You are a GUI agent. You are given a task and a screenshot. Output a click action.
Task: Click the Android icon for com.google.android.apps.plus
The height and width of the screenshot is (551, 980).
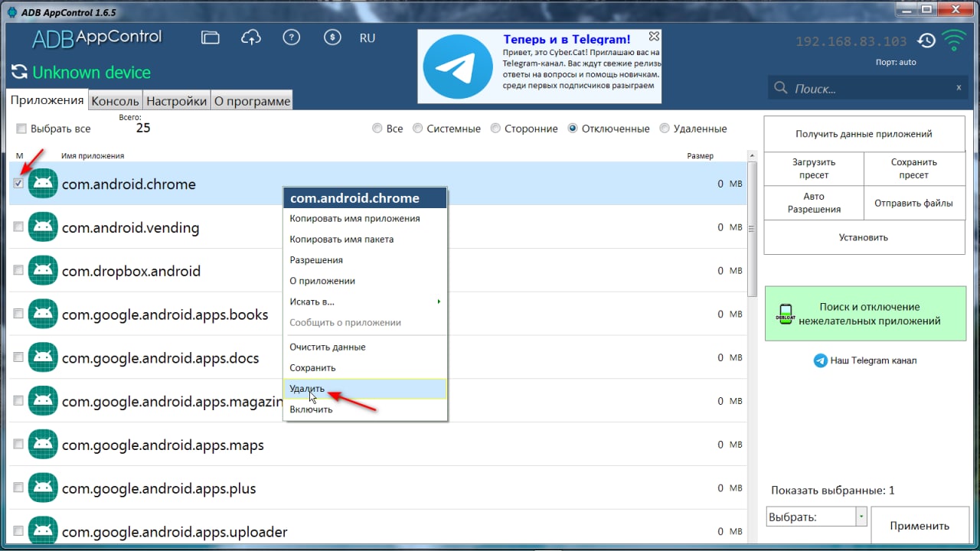pyautogui.click(x=44, y=488)
